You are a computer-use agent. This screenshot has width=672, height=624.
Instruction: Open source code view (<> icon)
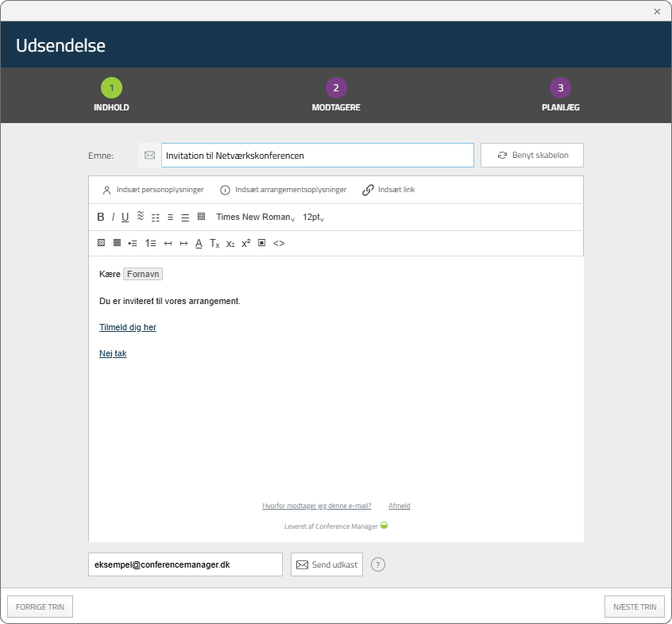279,243
